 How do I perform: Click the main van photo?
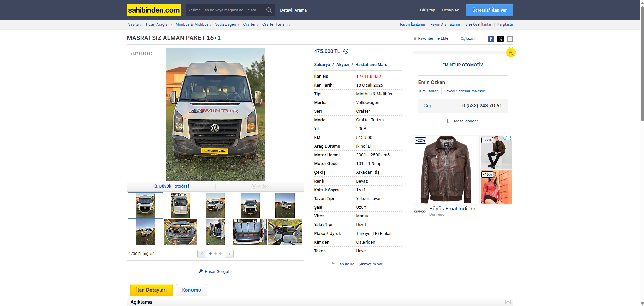pyautogui.click(x=215, y=114)
